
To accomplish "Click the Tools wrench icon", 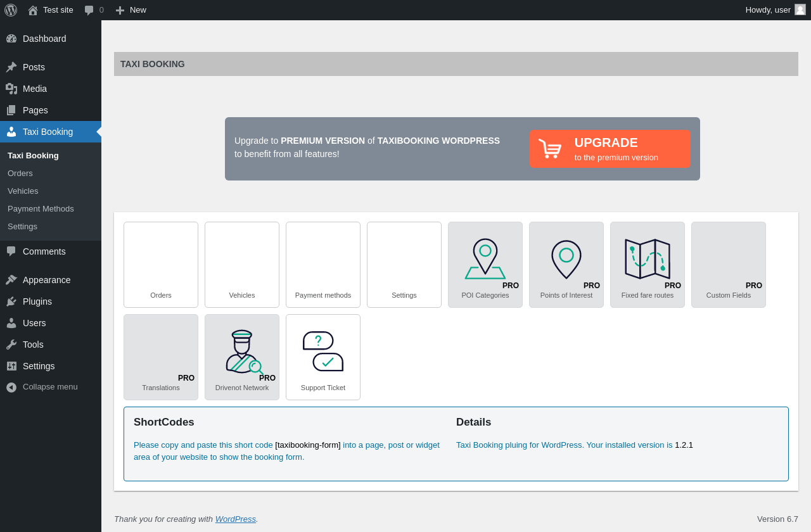I will pos(11,345).
